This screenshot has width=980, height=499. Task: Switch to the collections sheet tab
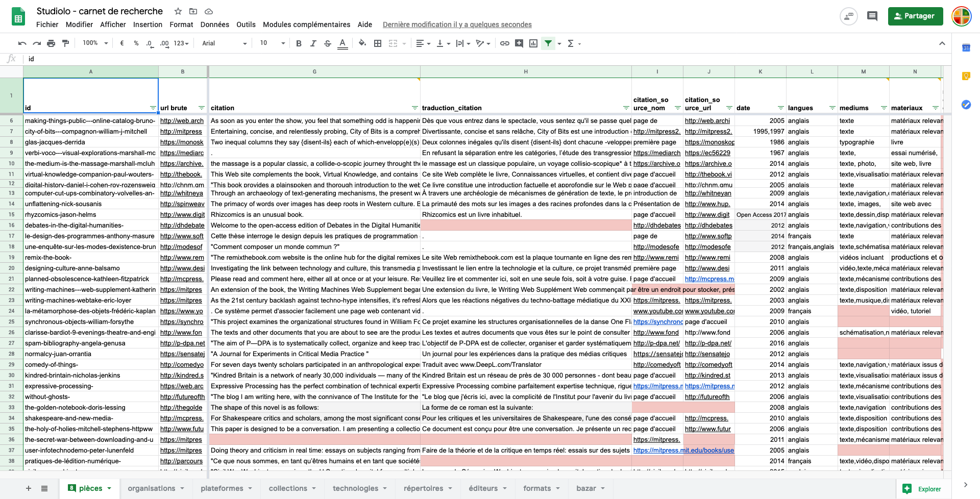tap(292, 488)
